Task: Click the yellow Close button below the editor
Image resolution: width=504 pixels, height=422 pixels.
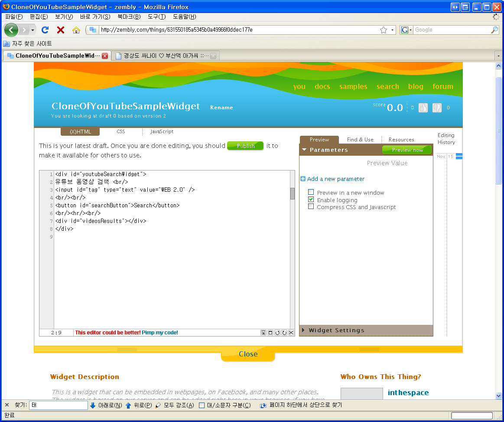Action: 248,354
